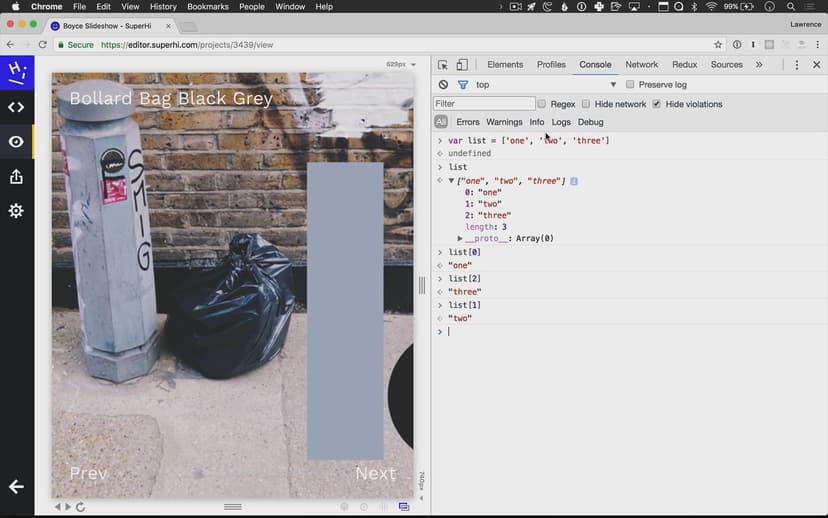This screenshot has width=828, height=518.
Task: Toggle the device toolbar icon
Action: pos(462,65)
